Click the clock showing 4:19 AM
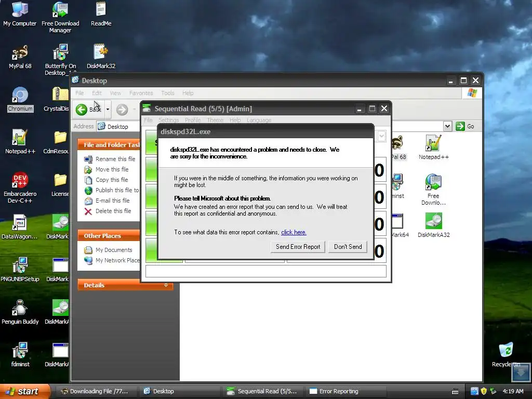 coord(513,391)
